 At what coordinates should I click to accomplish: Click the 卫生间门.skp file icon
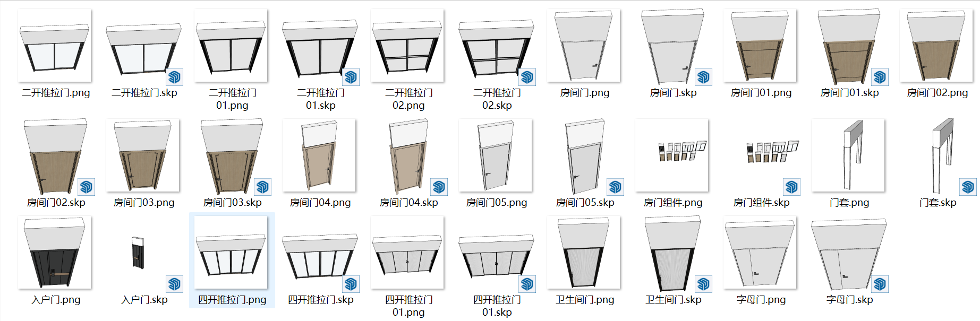point(673,254)
